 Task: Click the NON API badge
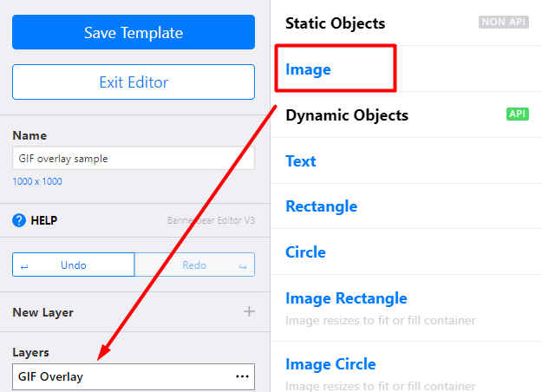point(503,22)
